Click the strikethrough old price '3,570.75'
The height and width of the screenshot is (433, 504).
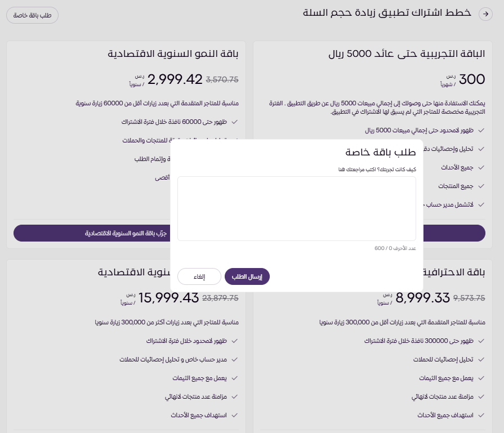tap(222, 79)
